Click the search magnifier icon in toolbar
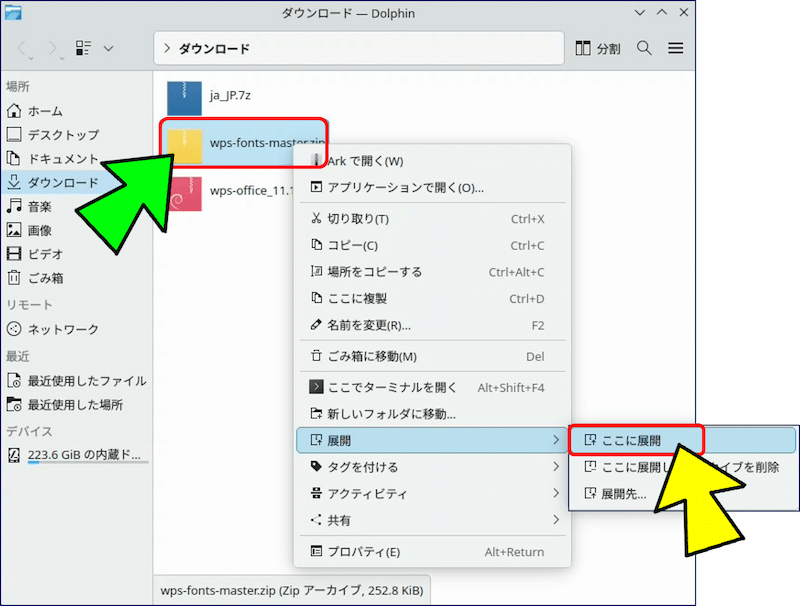 [x=644, y=48]
